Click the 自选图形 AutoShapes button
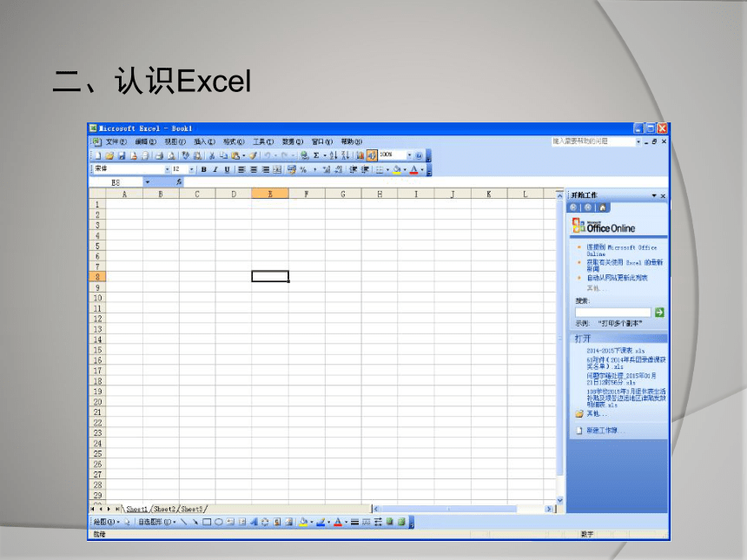Screen dimensions: 747x560 pos(157,523)
